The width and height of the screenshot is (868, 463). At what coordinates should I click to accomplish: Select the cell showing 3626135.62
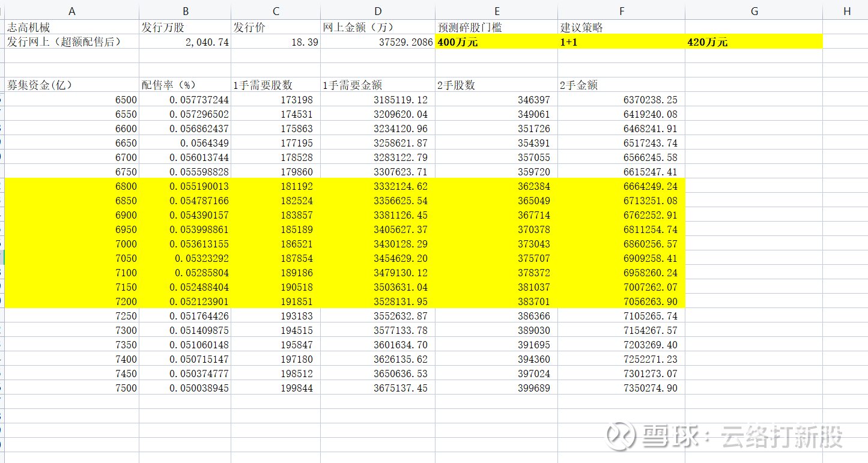378,359
